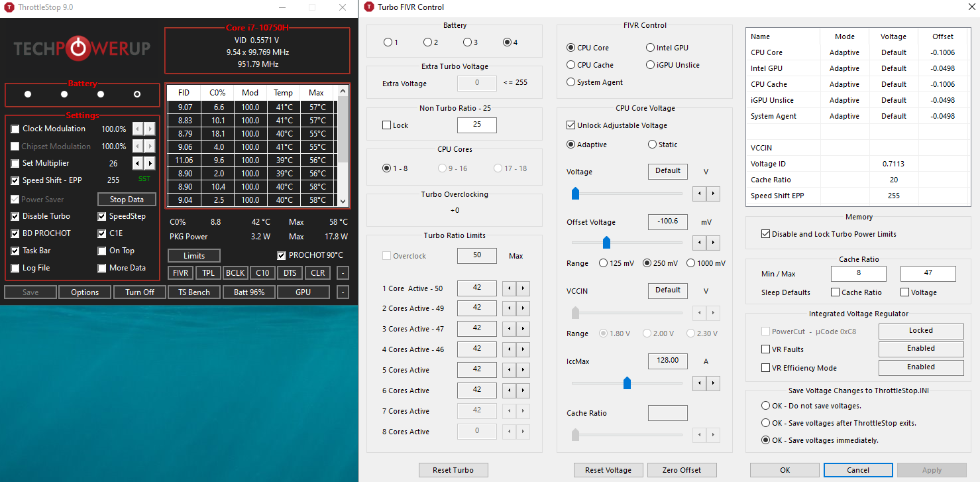
Task: Raise the Offset Voltage with right arrow
Action: (x=713, y=243)
